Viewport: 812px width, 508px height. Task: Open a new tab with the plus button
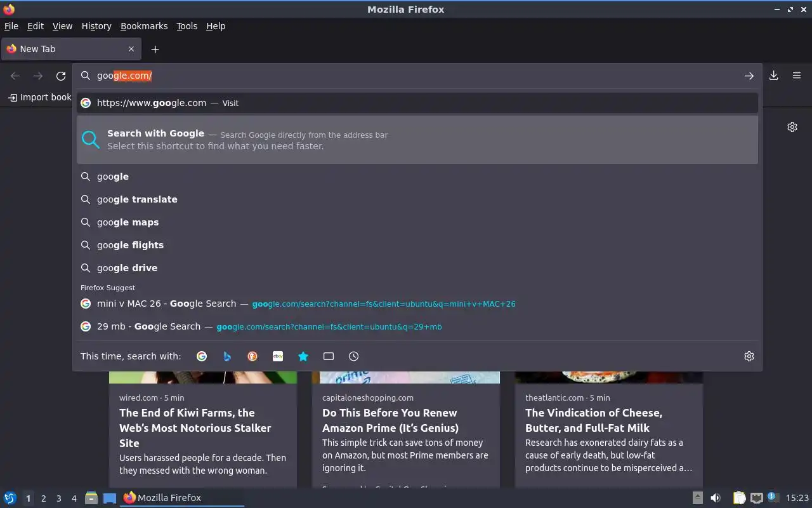pyautogui.click(x=155, y=49)
